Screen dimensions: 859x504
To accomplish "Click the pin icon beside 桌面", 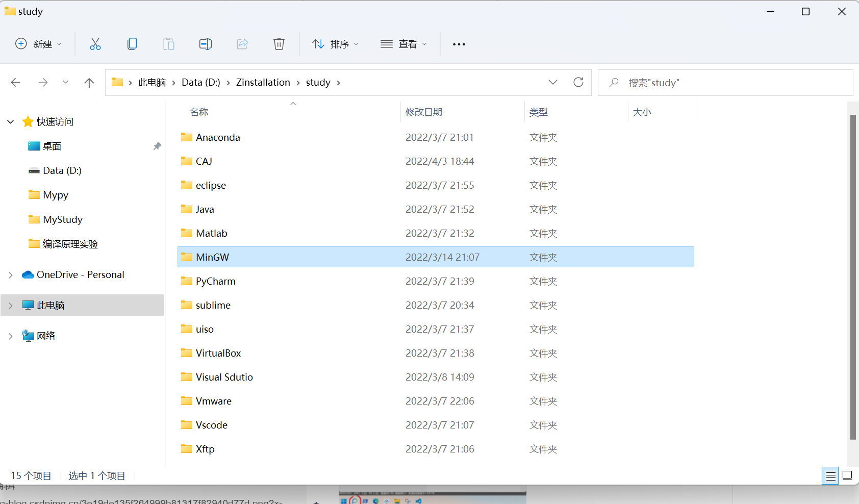I will click(157, 146).
